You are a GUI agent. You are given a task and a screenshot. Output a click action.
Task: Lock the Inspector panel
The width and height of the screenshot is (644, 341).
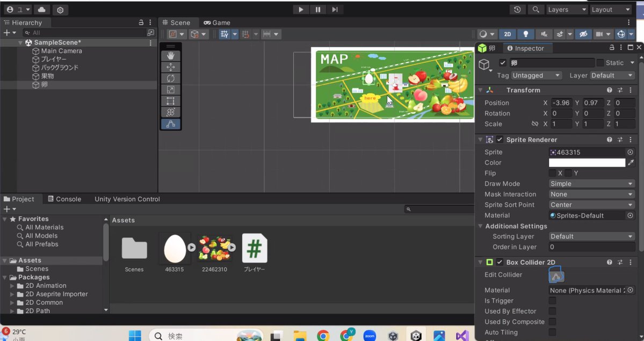point(612,48)
